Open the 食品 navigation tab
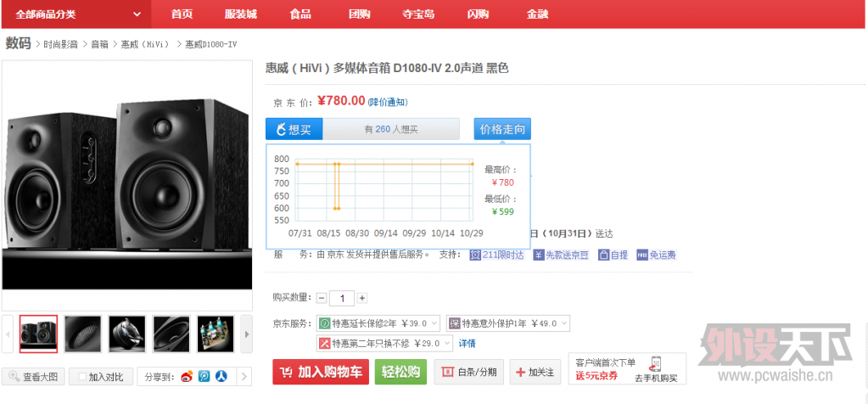Viewport: 868px width, 404px height. click(x=300, y=14)
